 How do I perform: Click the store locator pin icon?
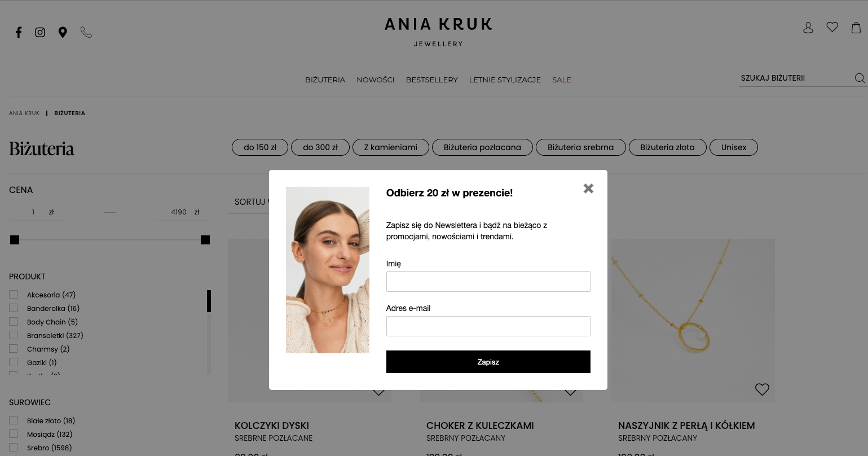[63, 32]
